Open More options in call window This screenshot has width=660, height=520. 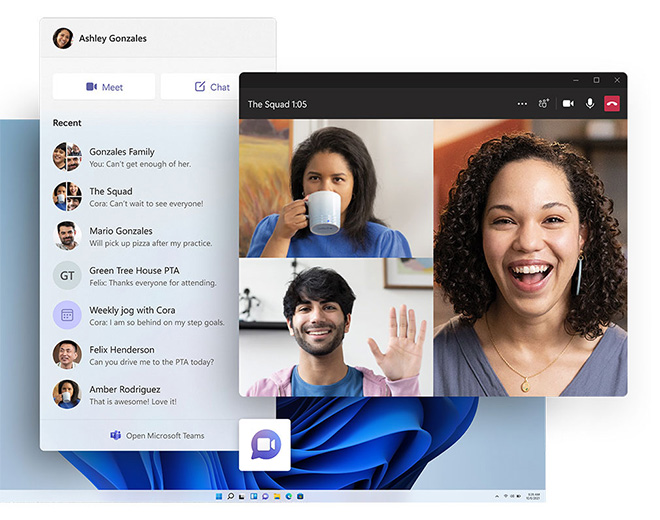pyautogui.click(x=522, y=104)
